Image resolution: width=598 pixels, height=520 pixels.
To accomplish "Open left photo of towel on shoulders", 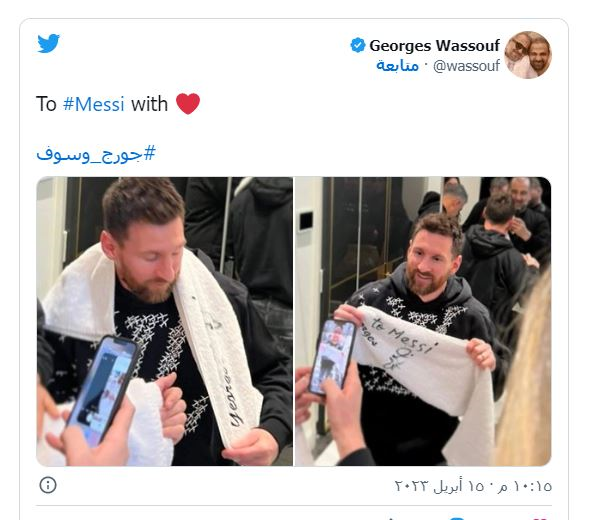I will point(164,321).
